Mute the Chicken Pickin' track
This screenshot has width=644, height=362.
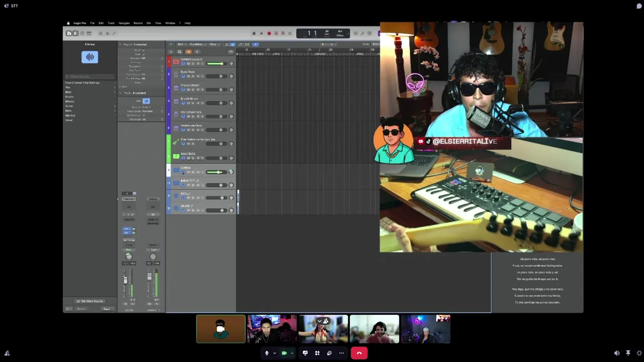pyautogui.click(x=188, y=89)
